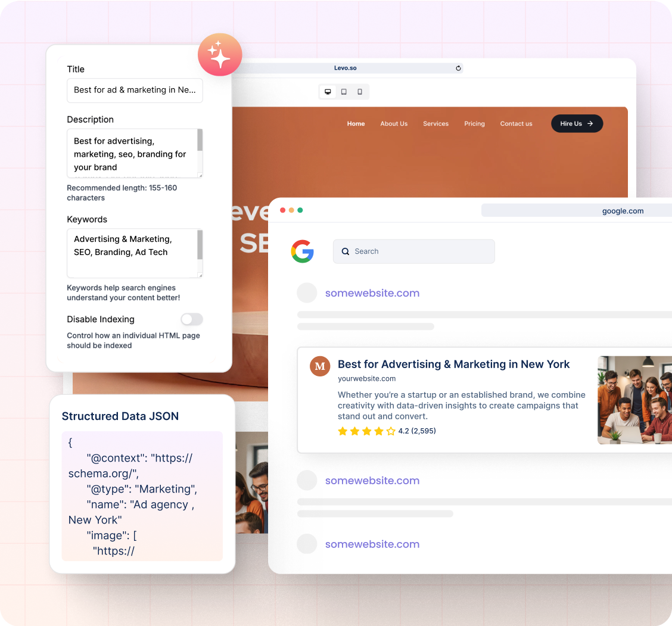Click the M favicon in highlighted result
The image size is (672, 626).
click(320, 366)
